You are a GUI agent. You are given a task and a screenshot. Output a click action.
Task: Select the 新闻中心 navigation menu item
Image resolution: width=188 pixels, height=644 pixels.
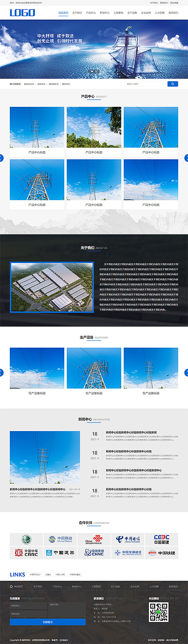point(105,13)
